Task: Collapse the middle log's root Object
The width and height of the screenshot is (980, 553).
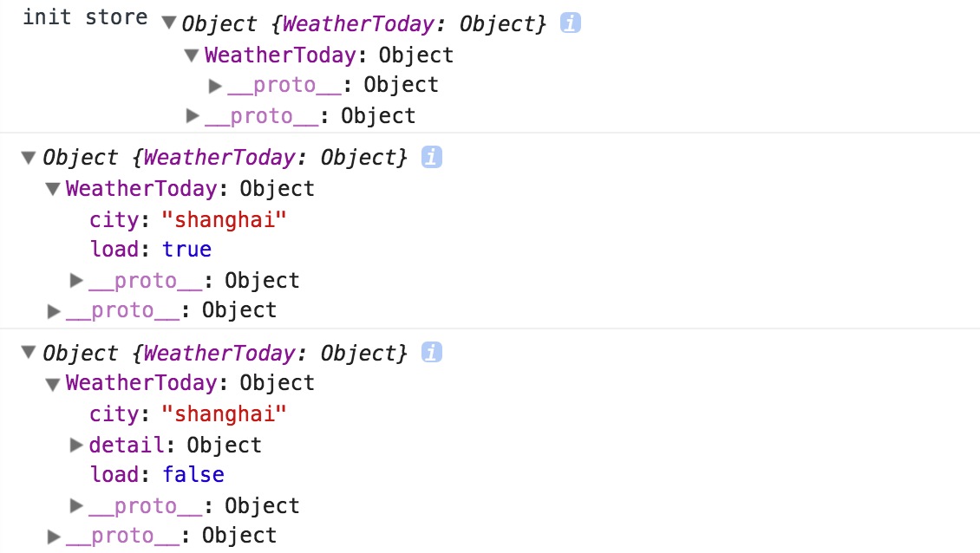Action: [29, 158]
